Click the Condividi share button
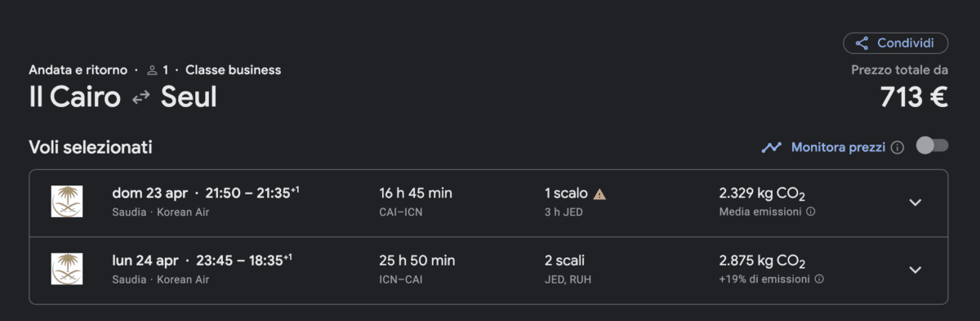 (896, 43)
